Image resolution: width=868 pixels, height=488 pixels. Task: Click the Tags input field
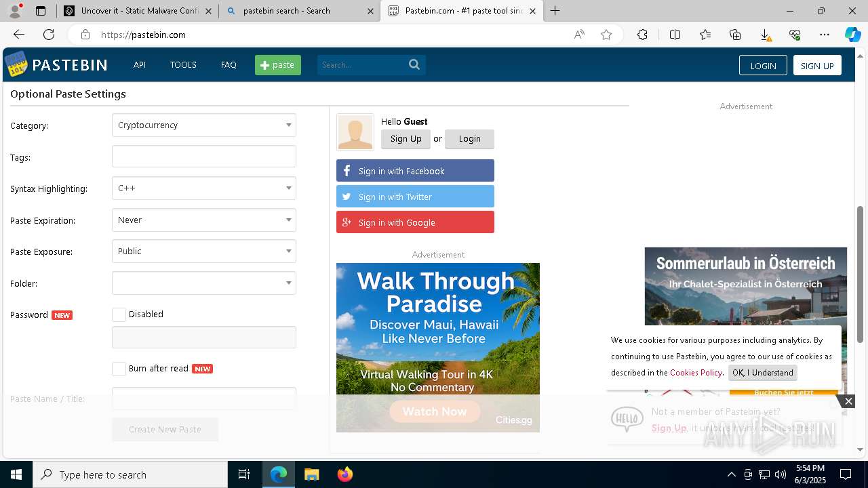(x=204, y=157)
